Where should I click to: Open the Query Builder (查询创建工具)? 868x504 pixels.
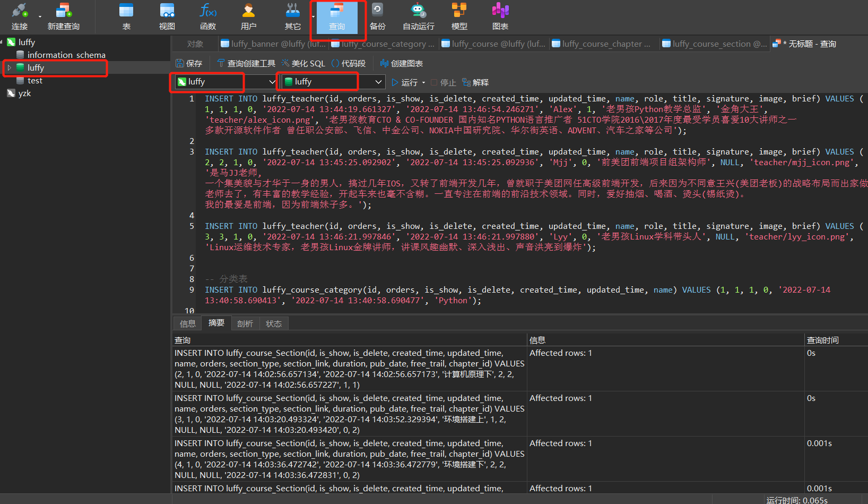246,63
